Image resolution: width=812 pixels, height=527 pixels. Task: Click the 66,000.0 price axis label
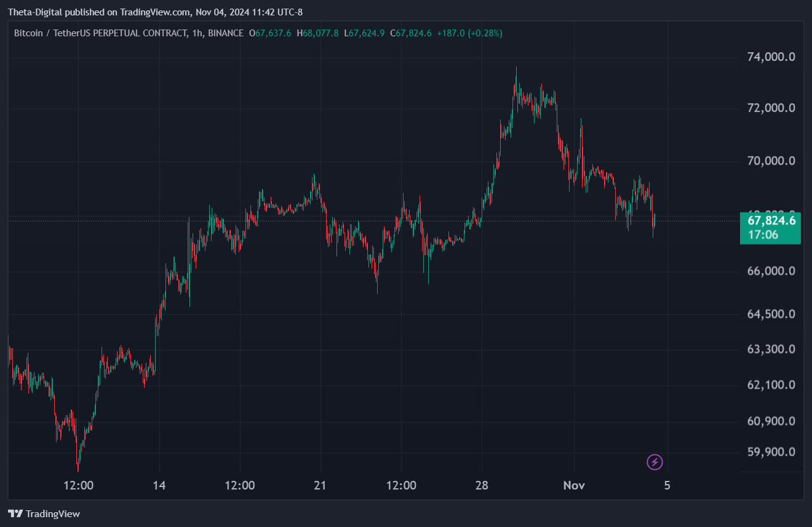(x=771, y=271)
